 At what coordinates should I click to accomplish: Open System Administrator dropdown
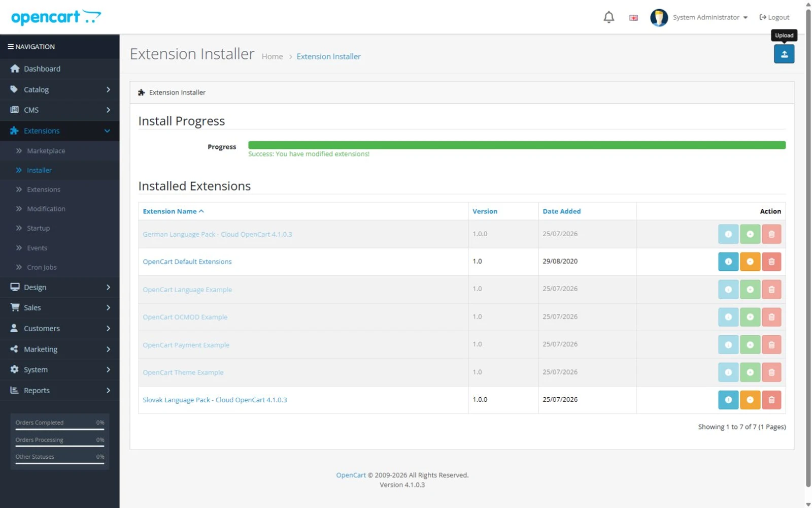(x=710, y=17)
